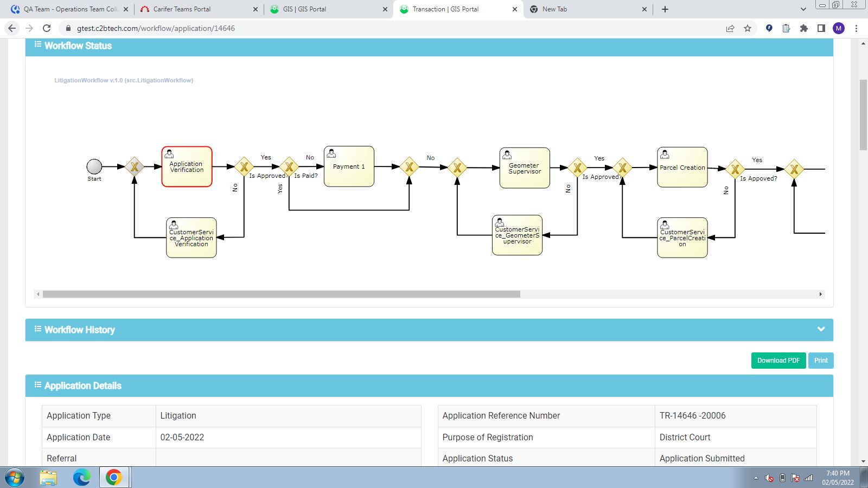868x488 pixels.
Task: Click the network signal icon in tray
Action: (x=808, y=478)
